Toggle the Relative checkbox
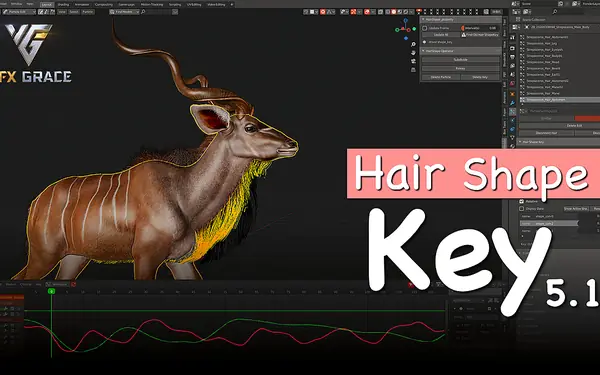Screen dimensions: 600x375 tap(521, 201)
